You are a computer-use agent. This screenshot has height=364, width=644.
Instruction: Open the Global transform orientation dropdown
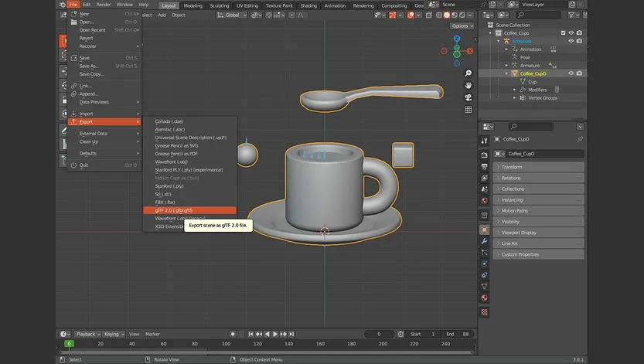(x=232, y=15)
